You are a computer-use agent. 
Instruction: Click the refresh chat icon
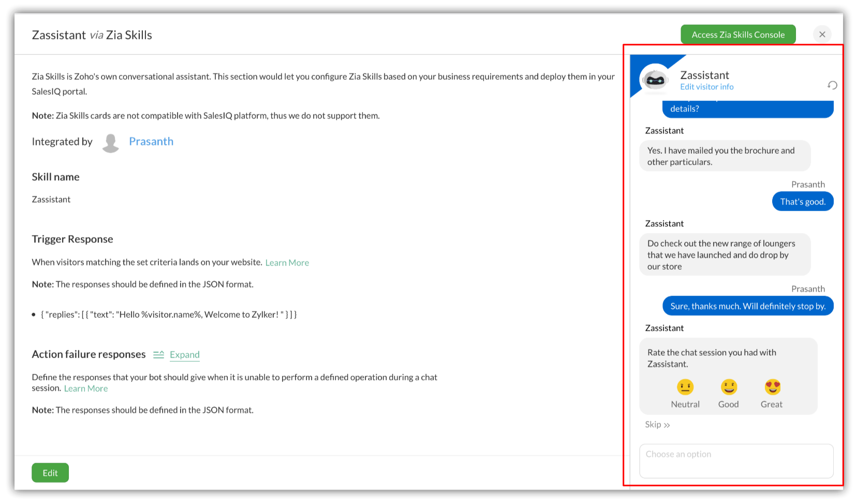pyautogui.click(x=832, y=85)
